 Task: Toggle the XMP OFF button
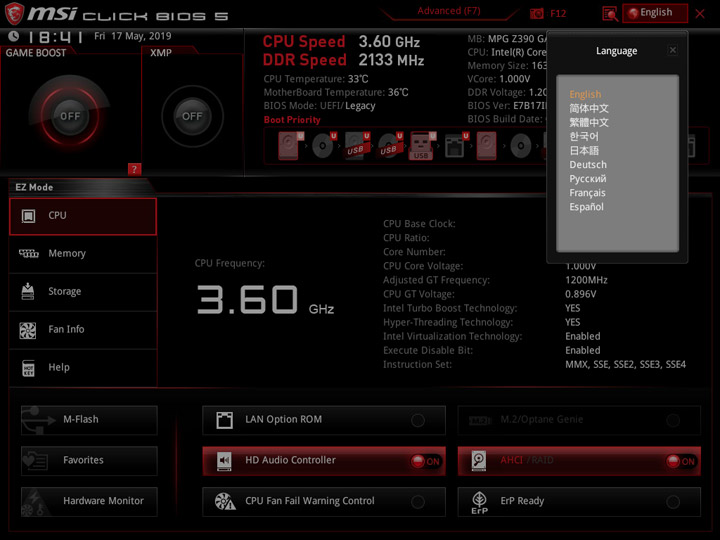(x=192, y=116)
